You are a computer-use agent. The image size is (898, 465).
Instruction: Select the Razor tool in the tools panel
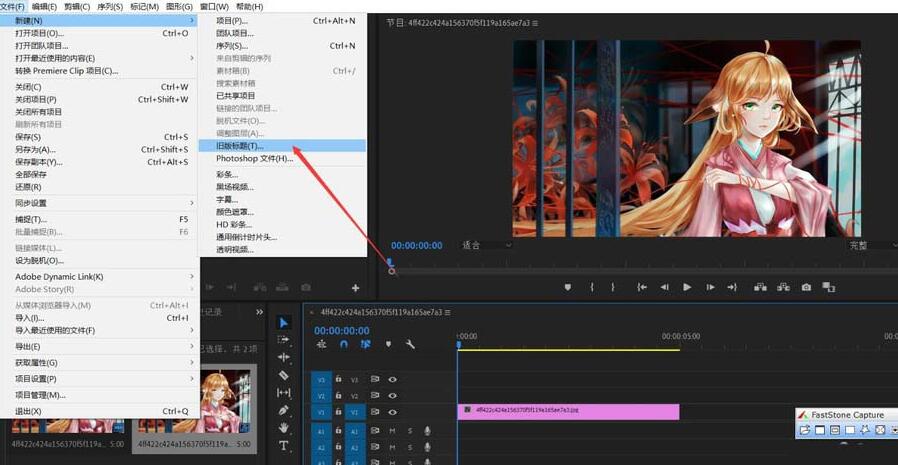[284, 375]
